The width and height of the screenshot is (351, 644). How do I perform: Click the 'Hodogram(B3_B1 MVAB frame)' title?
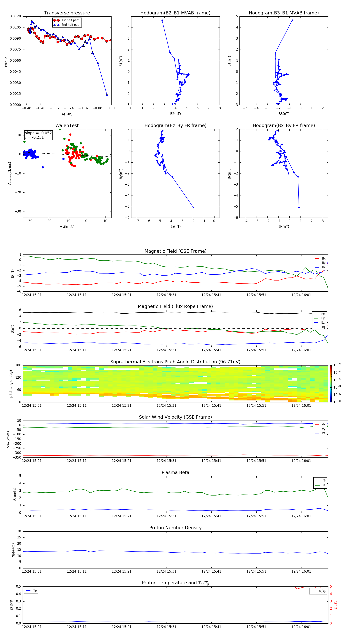point(284,13)
